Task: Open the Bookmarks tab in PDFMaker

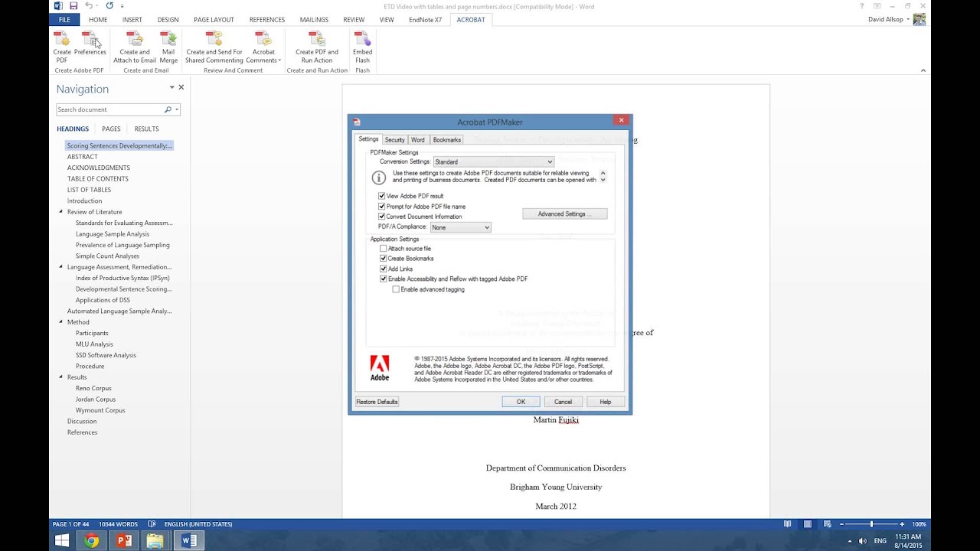Action: pos(446,140)
